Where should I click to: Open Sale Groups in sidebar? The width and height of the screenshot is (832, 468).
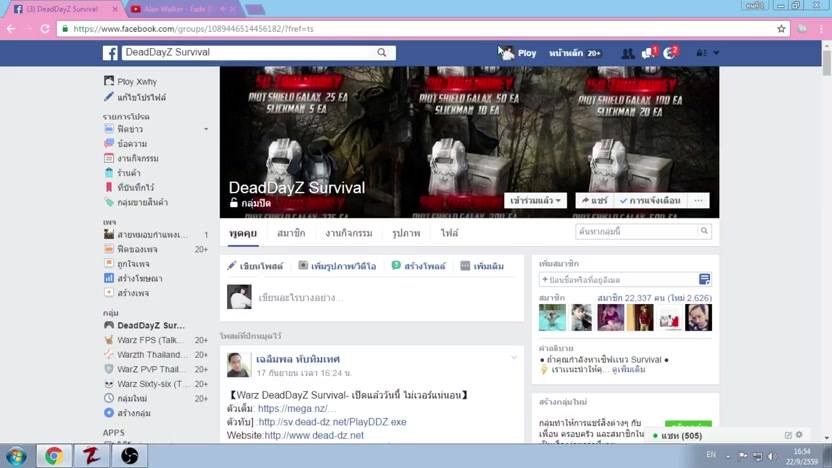click(x=136, y=202)
